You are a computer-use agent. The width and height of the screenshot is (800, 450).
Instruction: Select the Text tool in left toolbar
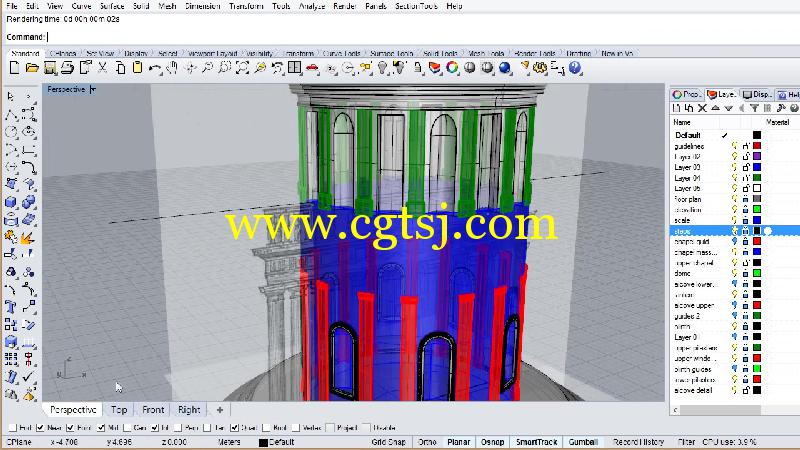11,307
